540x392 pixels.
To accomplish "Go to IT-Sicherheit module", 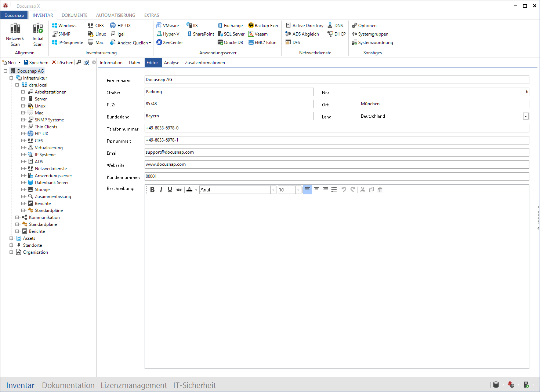I will click(x=195, y=385).
